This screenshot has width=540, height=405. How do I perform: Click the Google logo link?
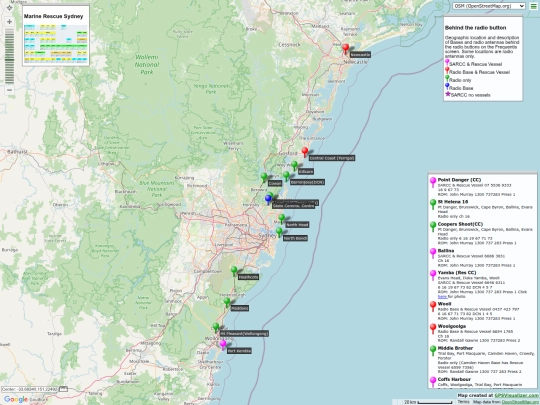pyautogui.click(x=15, y=399)
